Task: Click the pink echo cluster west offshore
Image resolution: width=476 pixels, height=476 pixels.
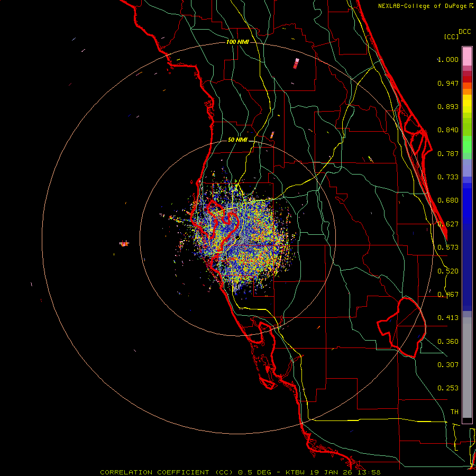Action: [124, 243]
